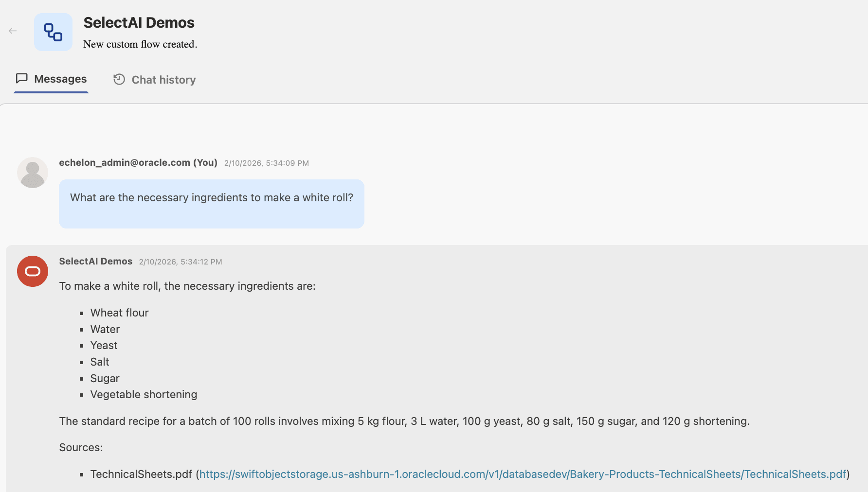Click the Chat history clock icon

[119, 79]
